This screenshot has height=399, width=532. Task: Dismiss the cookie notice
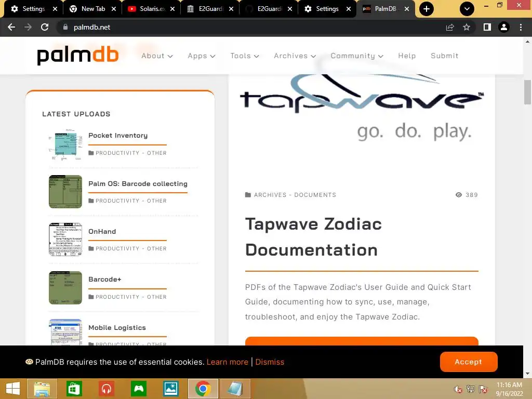tap(270, 362)
